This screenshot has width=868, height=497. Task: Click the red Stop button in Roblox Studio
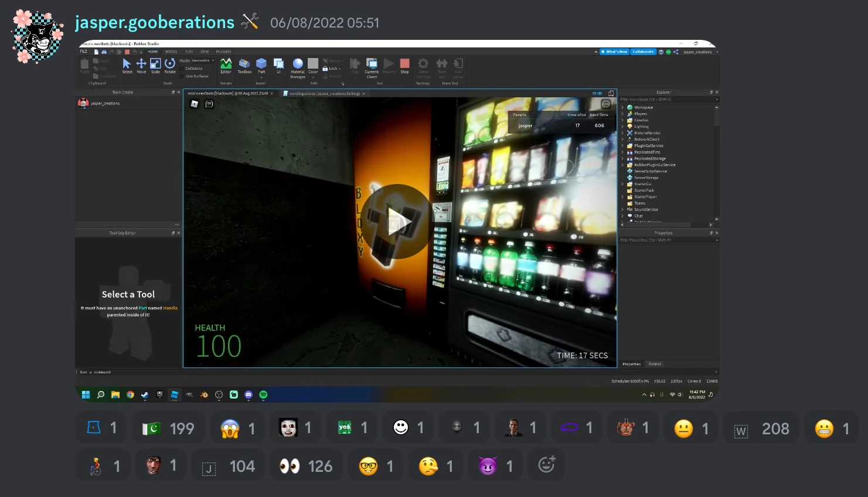(404, 66)
